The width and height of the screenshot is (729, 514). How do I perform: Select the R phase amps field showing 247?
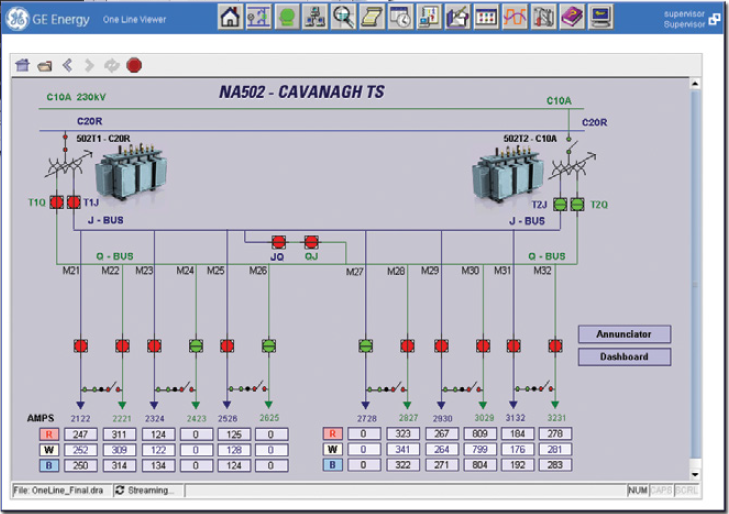pos(80,434)
